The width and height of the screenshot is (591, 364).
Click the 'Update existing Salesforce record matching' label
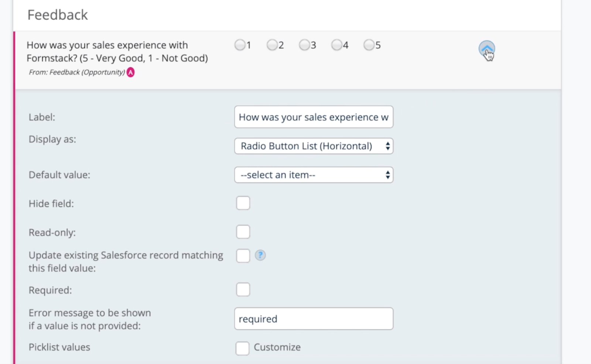tap(126, 262)
